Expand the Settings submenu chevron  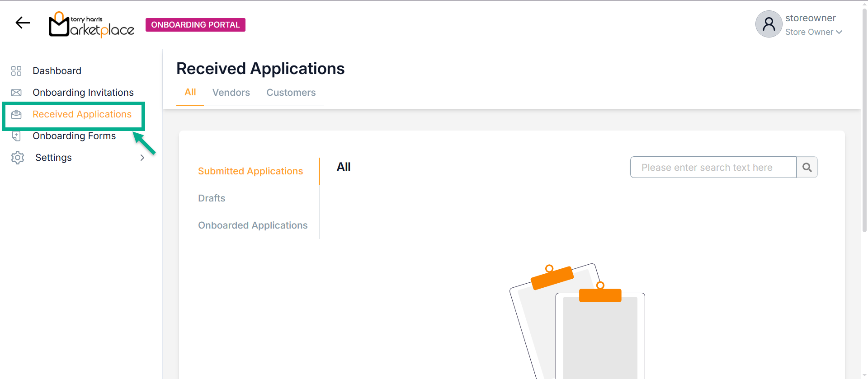tap(142, 158)
